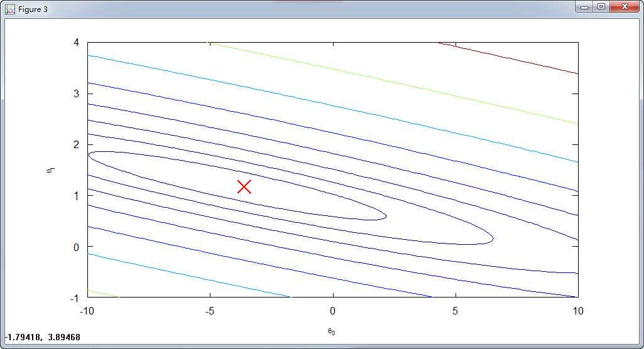Click the x-axis tick label -5
This screenshot has height=349, width=644.
209,311
